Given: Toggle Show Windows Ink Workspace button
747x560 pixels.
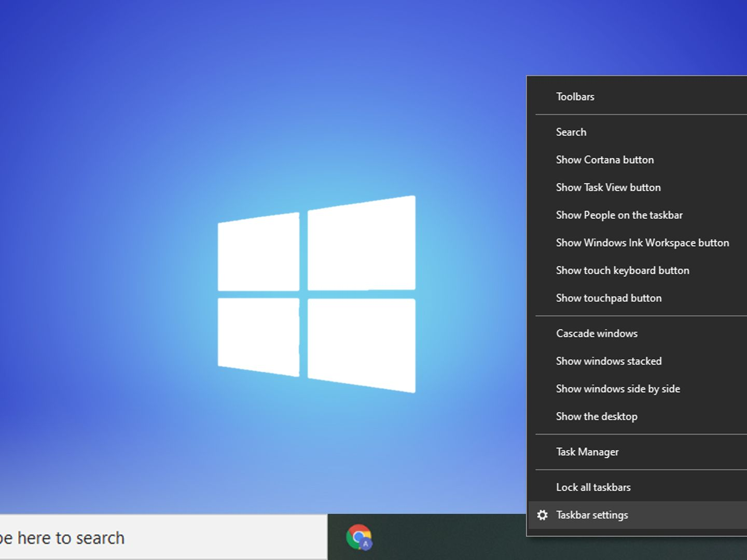Looking at the screenshot, I should (x=637, y=243).
